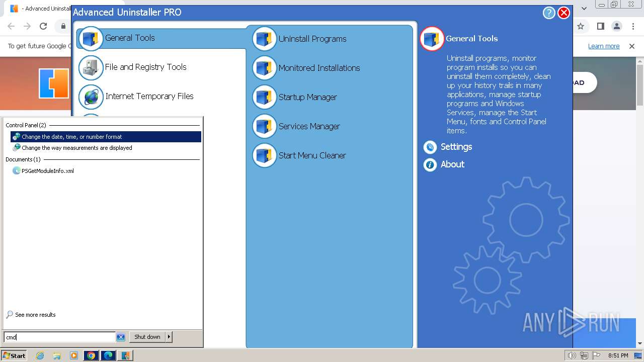Switch to Microsoft Edge taskbar icon
Screen dimensions: 644x362
108,355
